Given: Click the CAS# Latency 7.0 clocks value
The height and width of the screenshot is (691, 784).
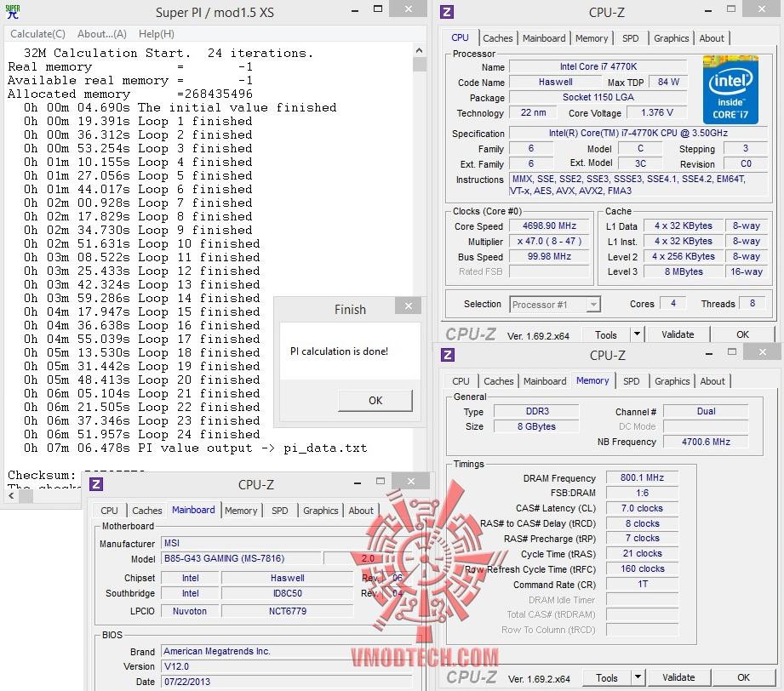Looking at the screenshot, I should [642, 509].
